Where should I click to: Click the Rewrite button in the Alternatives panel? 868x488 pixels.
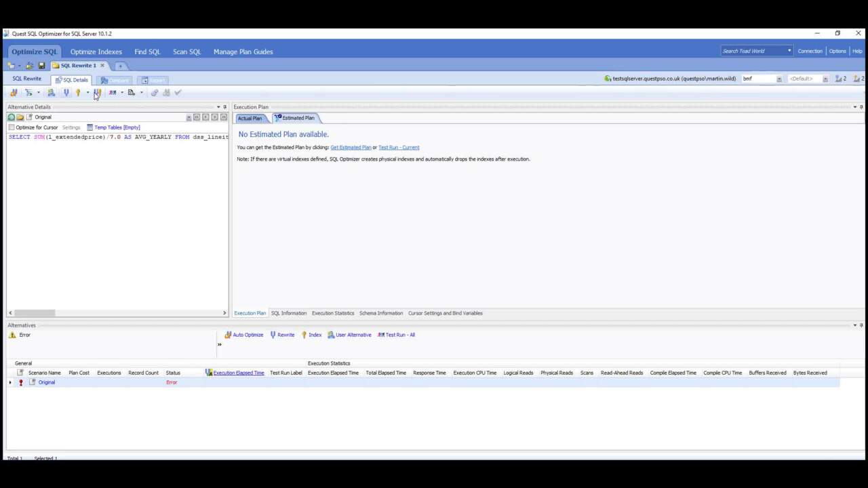pos(282,335)
